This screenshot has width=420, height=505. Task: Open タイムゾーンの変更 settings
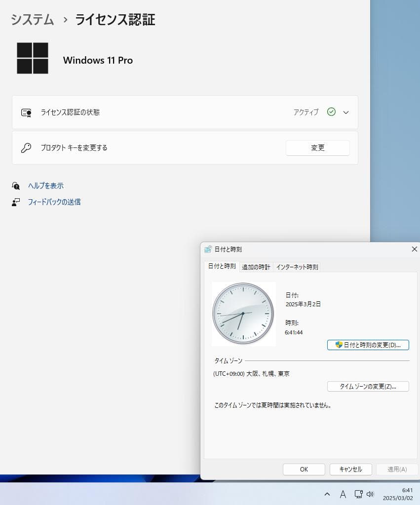pos(368,386)
